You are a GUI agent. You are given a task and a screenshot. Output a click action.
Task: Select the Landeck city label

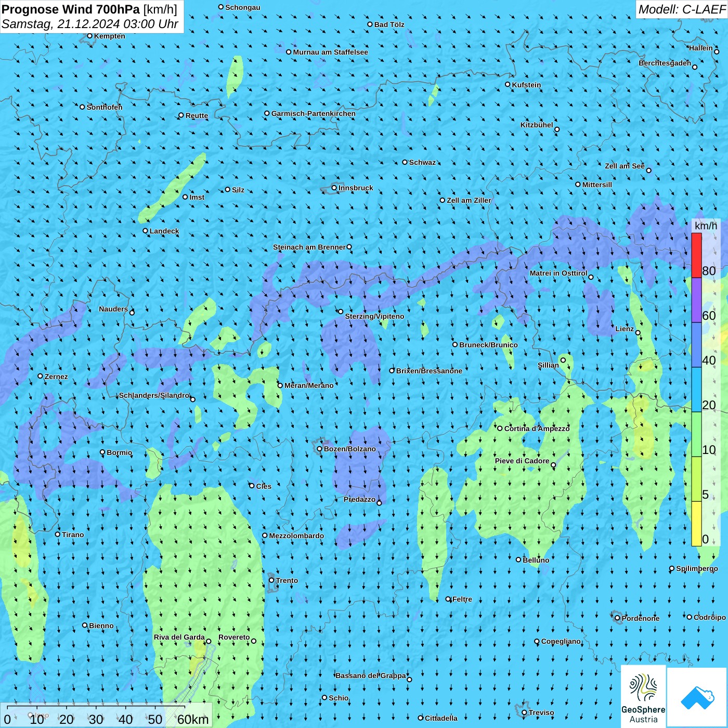point(164,231)
